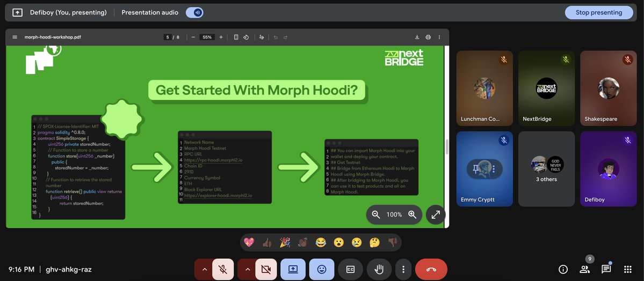Open the PDF annotation draw tool

point(262,37)
